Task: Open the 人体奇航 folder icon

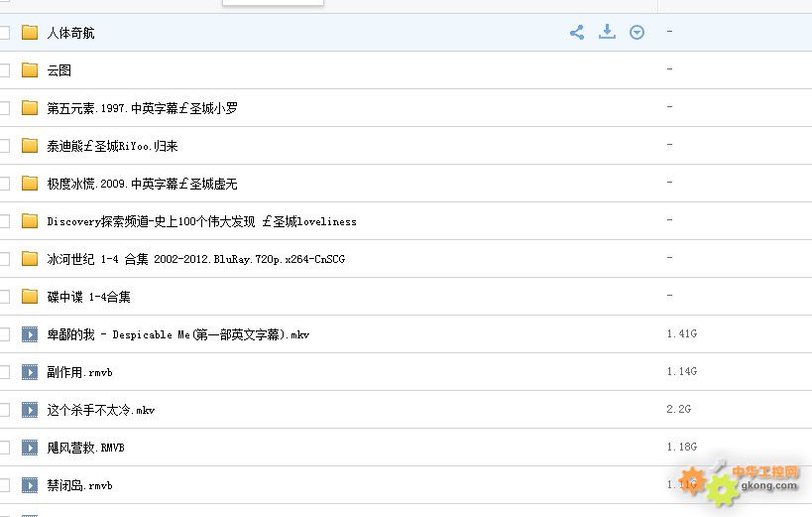Action: click(30, 32)
